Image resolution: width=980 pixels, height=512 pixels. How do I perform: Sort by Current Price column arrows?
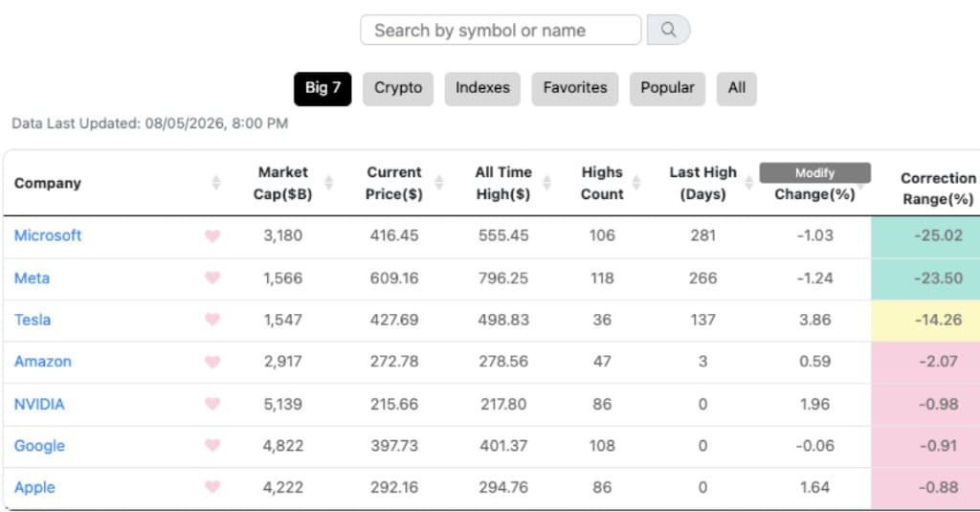(x=439, y=183)
